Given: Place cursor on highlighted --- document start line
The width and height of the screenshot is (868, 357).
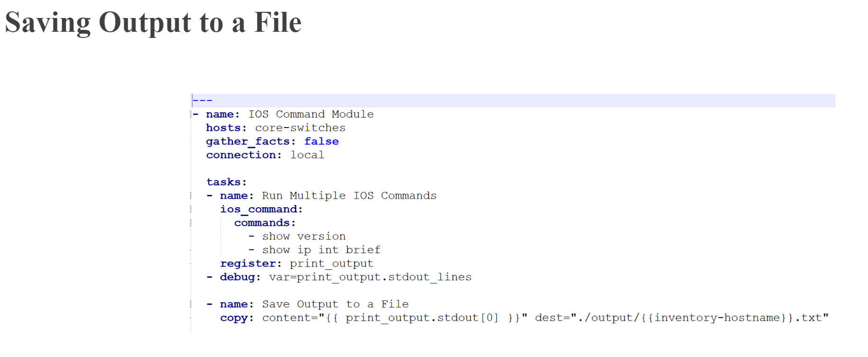Looking at the screenshot, I should coord(513,101).
